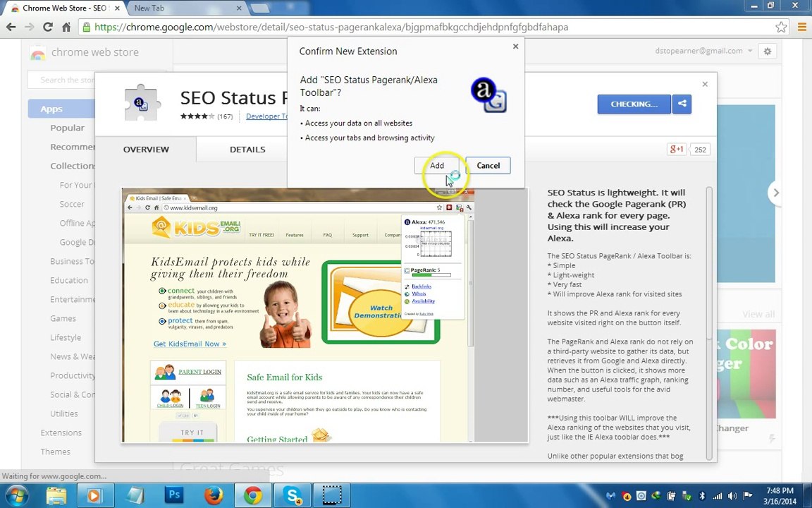The height and width of the screenshot is (508, 812).
Task: Open the Lifestyle category
Action: [x=66, y=337]
